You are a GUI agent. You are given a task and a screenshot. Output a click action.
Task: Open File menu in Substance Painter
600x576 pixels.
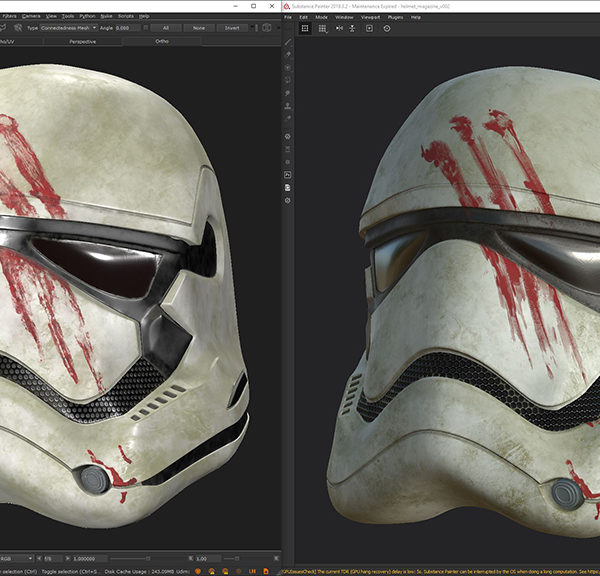pyautogui.click(x=288, y=17)
